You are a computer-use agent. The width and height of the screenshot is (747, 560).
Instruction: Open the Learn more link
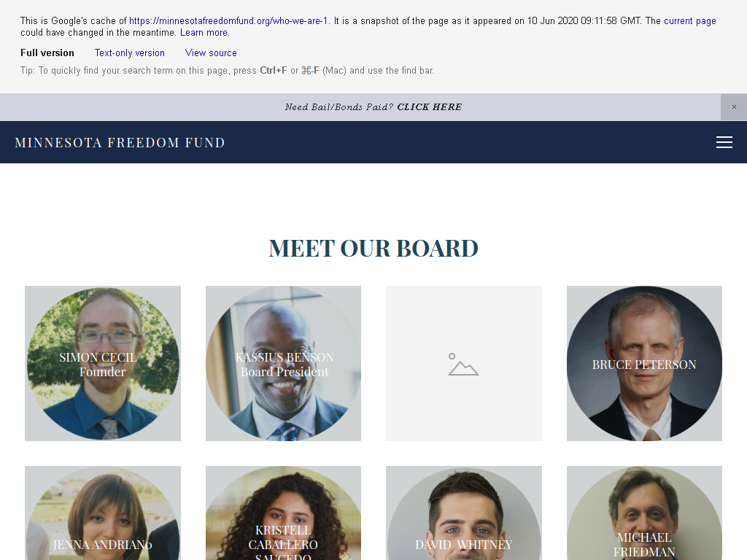coord(204,32)
